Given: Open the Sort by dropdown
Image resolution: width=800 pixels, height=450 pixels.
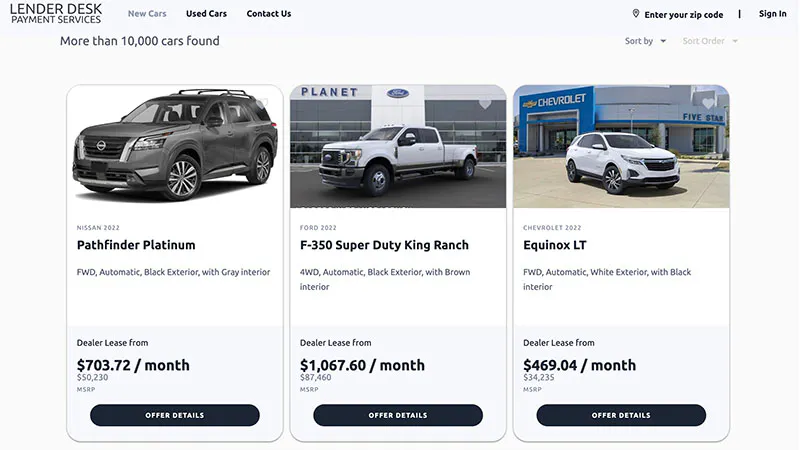Looking at the screenshot, I should (646, 41).
